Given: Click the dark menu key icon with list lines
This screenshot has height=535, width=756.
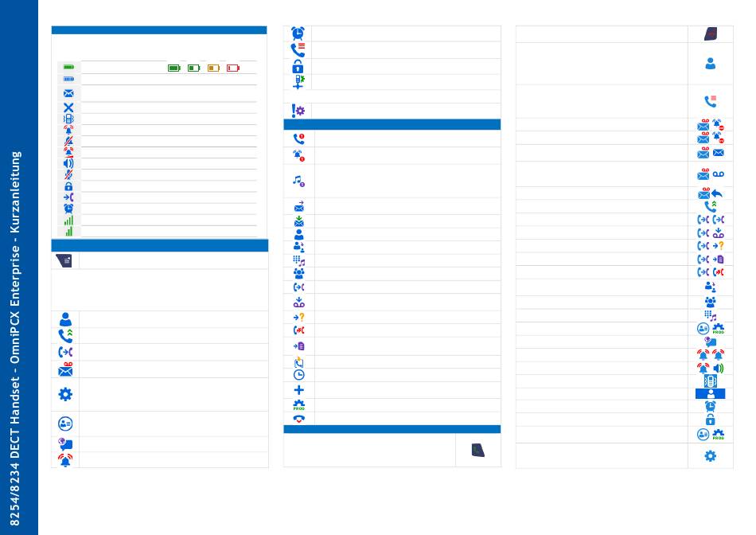Looking at the screenshot, I should pos(64,260).
